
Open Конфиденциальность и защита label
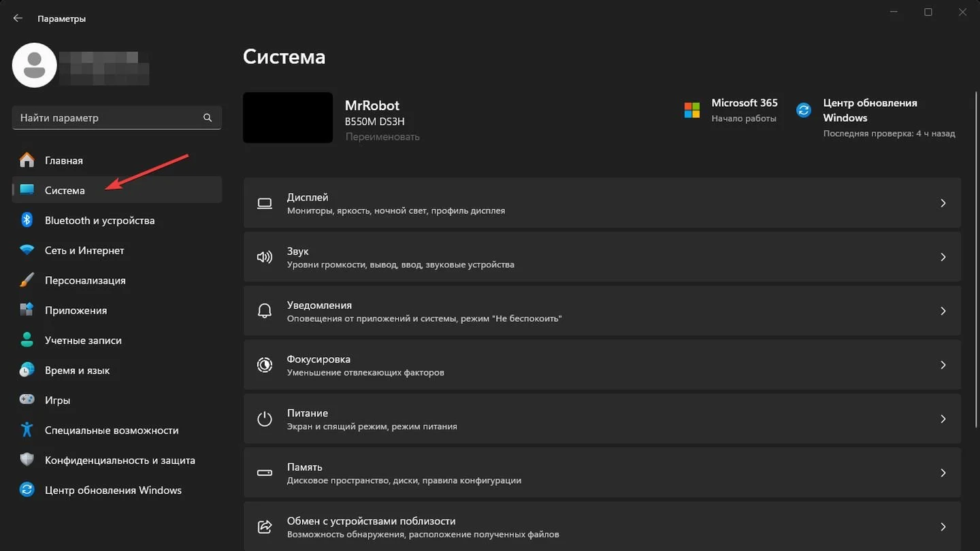pyautogui.click(x=120, y=460)
